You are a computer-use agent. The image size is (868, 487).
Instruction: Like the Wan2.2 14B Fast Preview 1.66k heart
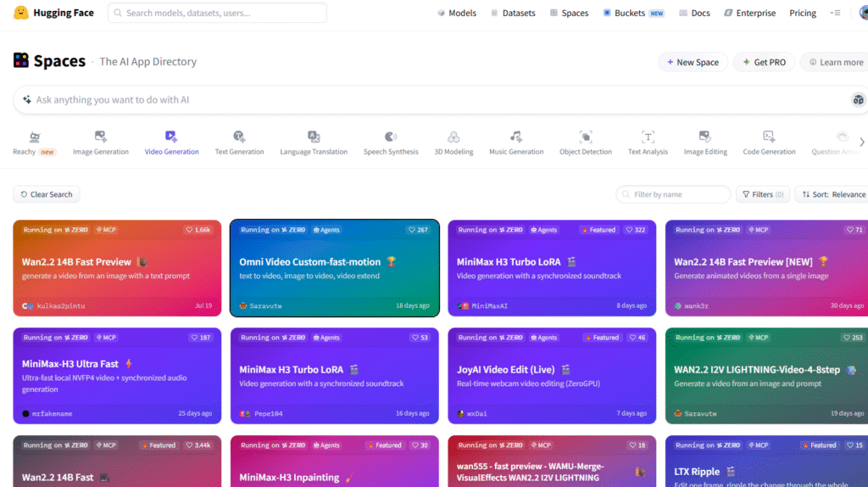point(189,230)
